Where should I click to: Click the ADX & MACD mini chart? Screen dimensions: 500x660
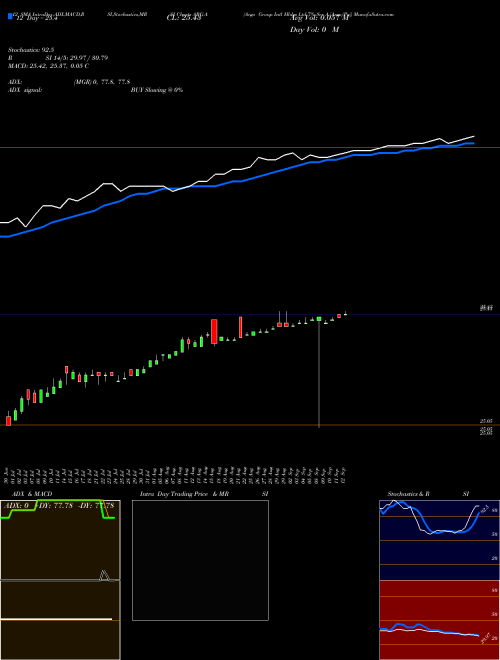tap(60, 580)
